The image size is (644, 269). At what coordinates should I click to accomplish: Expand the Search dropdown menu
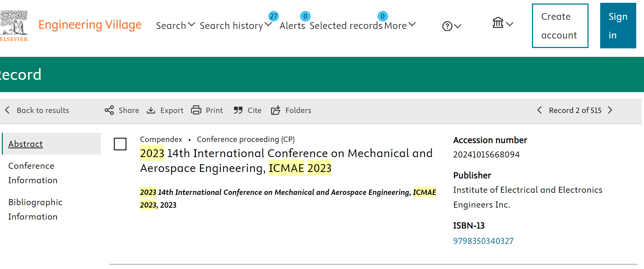pyautogui.click(x=175, y=25)
